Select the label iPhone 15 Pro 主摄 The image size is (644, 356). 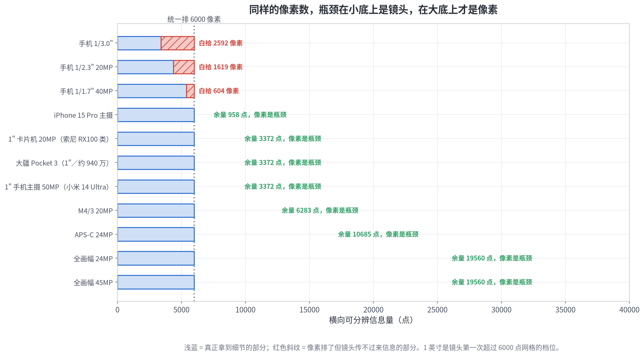84,115
